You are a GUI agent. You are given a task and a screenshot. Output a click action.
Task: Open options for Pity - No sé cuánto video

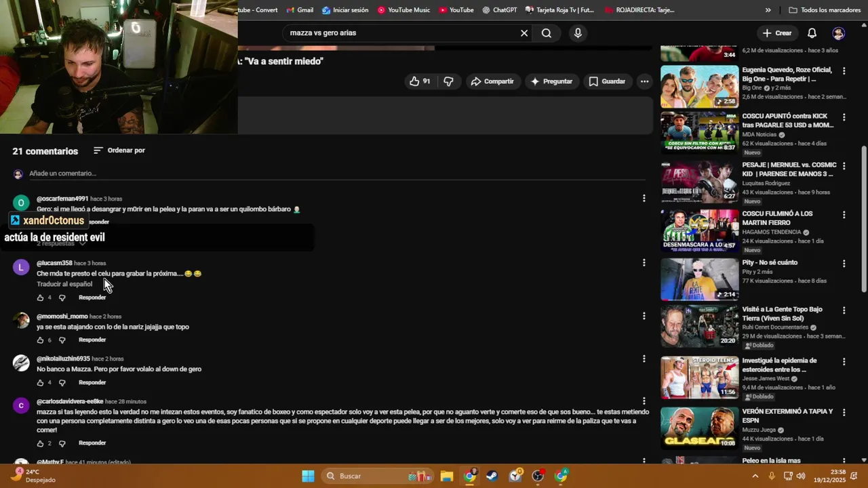point(844,264)
